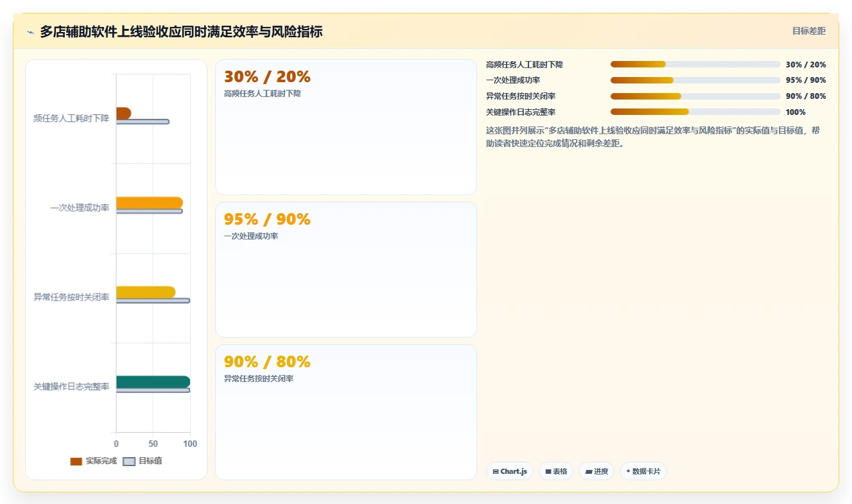The height and width of the screenshot is (504, 852).
Task: Click the 100% progress value
Action: pyautogui.click(x=795, y=112)
